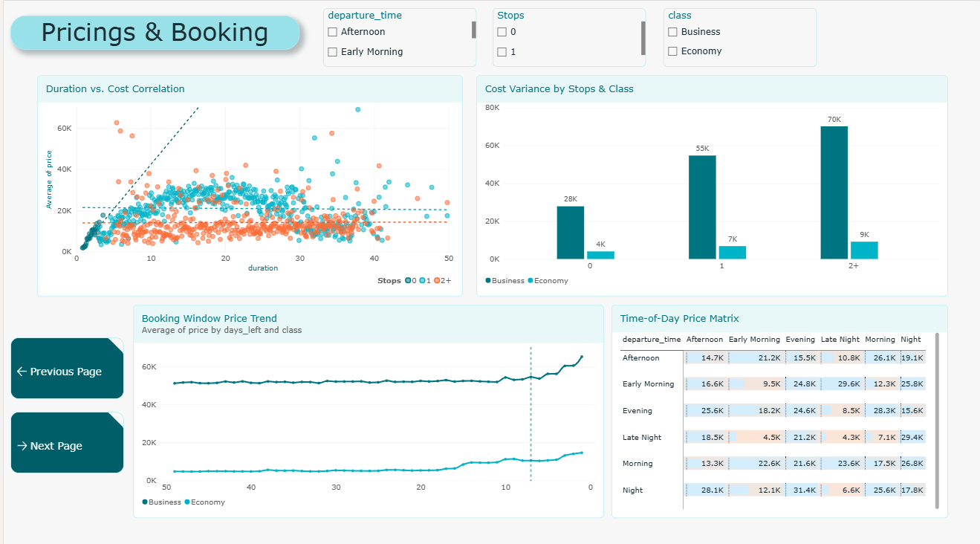Click the departure_time slicer scrollbar
This screenshot has width=980, height=544.
pos(473,30)
